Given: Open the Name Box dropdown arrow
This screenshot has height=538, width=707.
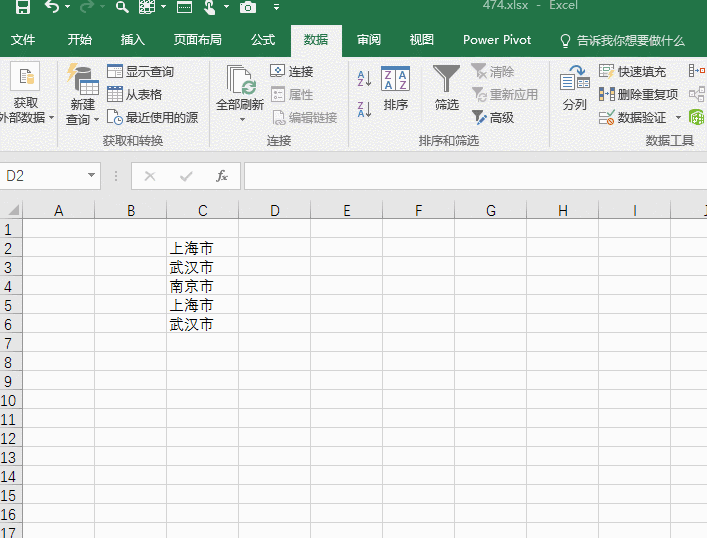Looking at the screenshot, I should 91,176.
